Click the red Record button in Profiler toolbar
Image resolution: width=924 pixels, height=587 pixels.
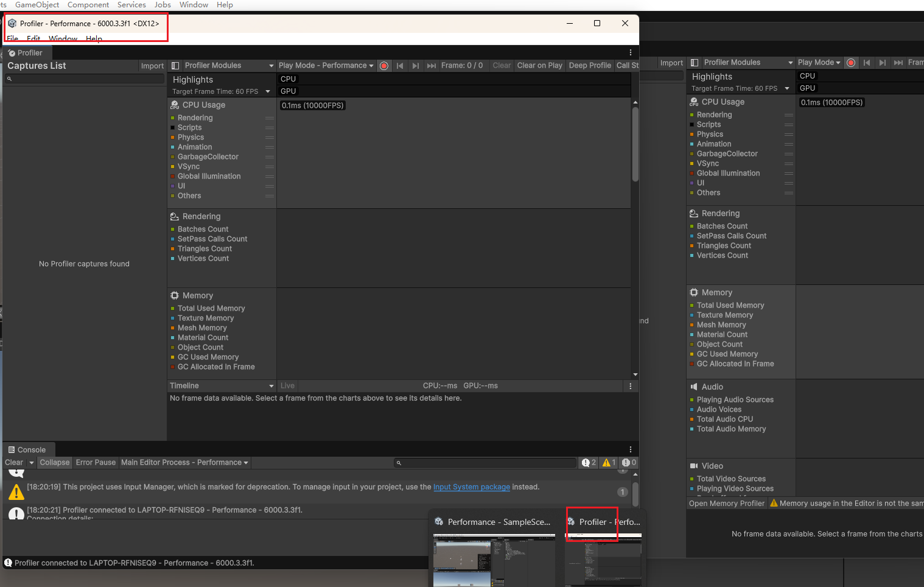pos(384,66)
